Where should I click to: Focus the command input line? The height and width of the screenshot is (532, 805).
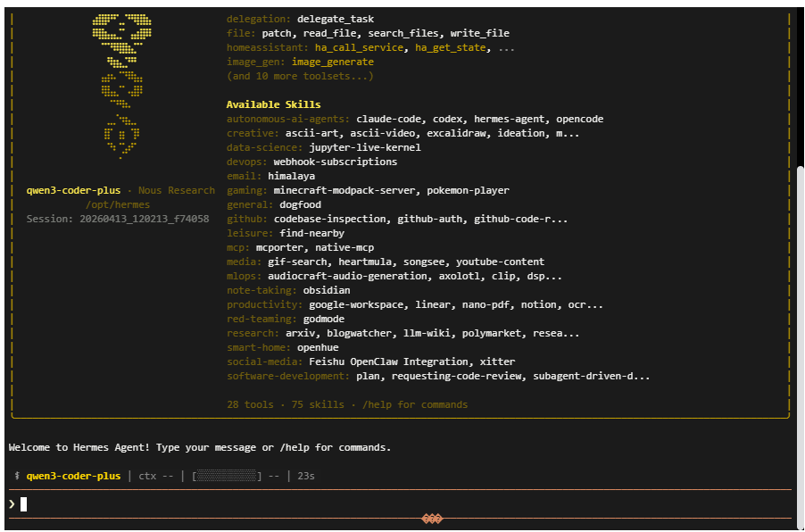pos(401,504)
